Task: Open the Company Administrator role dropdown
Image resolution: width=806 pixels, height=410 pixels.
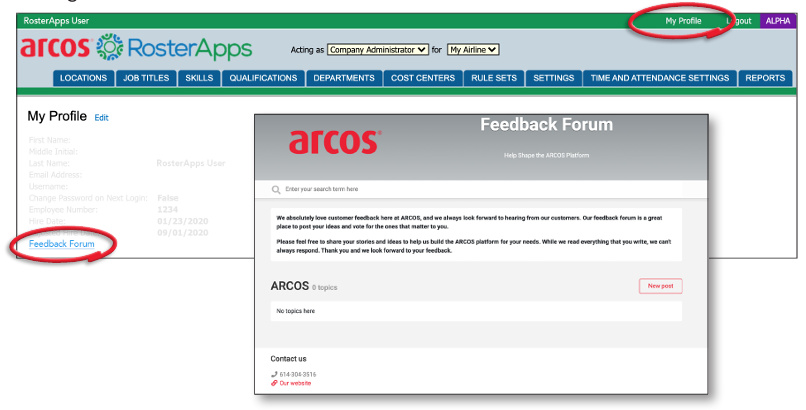Action: 378,50
